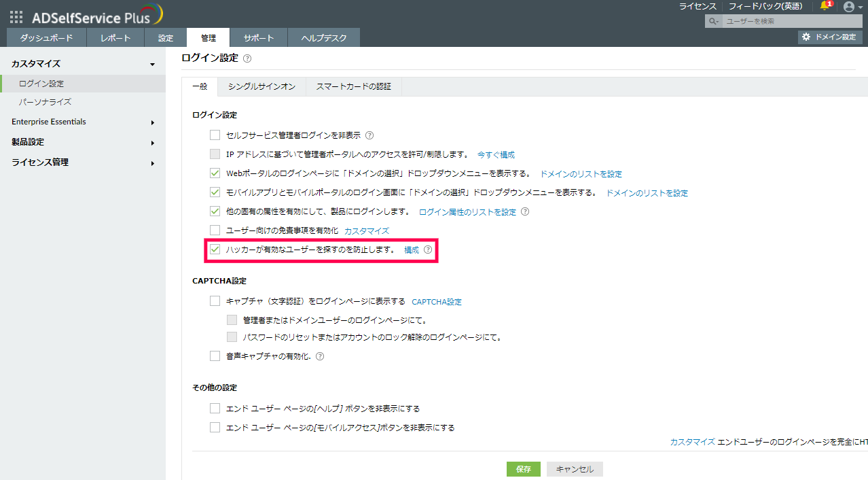The width and height of the screenshot is (868, 480).
Task: Click ドメインのリストを設定 link for Webポータル
Action: tap(581, 173)
